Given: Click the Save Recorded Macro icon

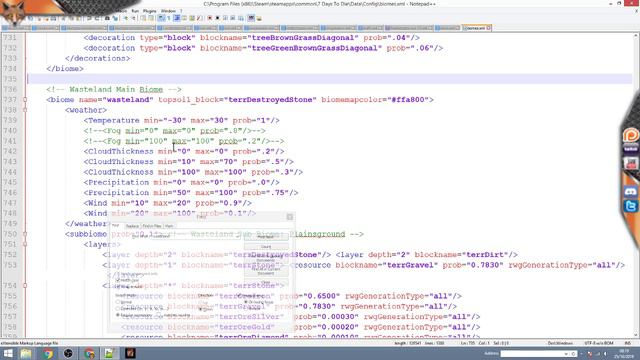Looking at the screenshot, I should pyautogui.click(x=241, y=18).
